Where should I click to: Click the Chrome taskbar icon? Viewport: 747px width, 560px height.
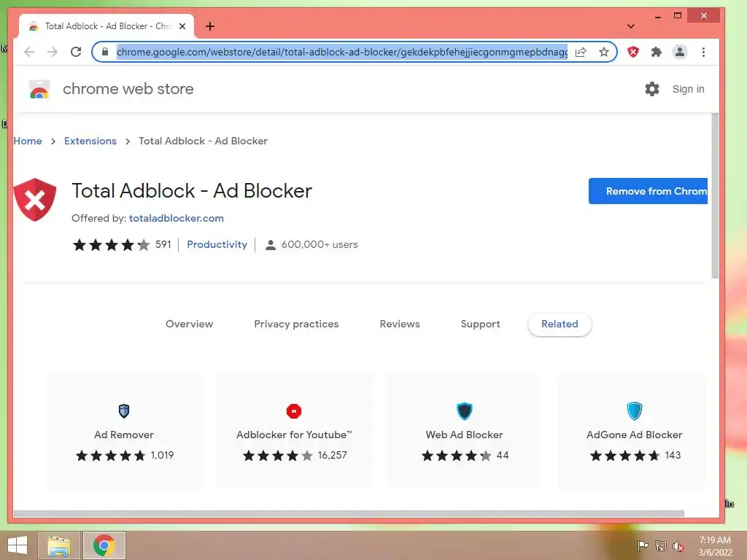point(104,545)
